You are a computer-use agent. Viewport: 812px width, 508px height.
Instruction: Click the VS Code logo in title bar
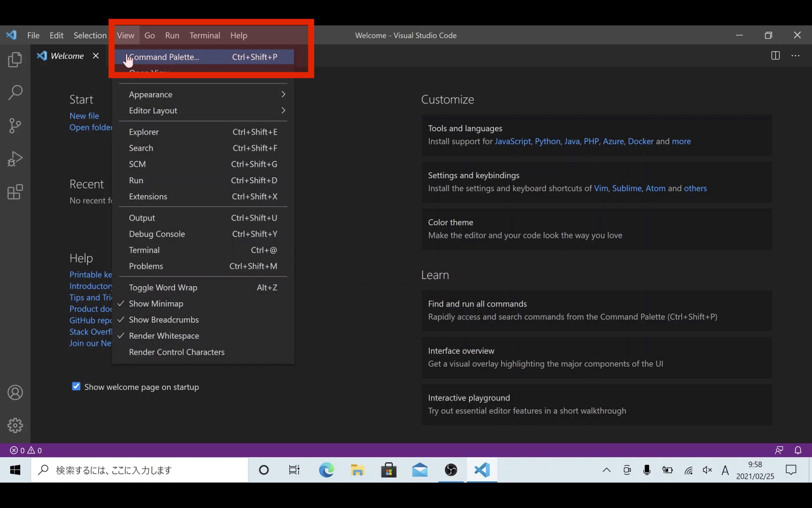(11, 35)
